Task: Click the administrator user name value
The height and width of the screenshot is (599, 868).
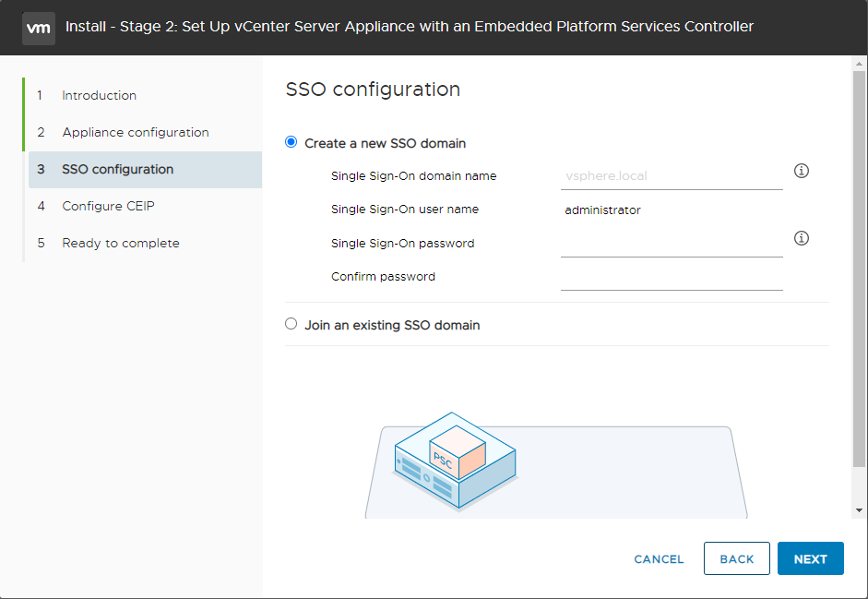Action: pyautogui.click(x=602, y=210)
